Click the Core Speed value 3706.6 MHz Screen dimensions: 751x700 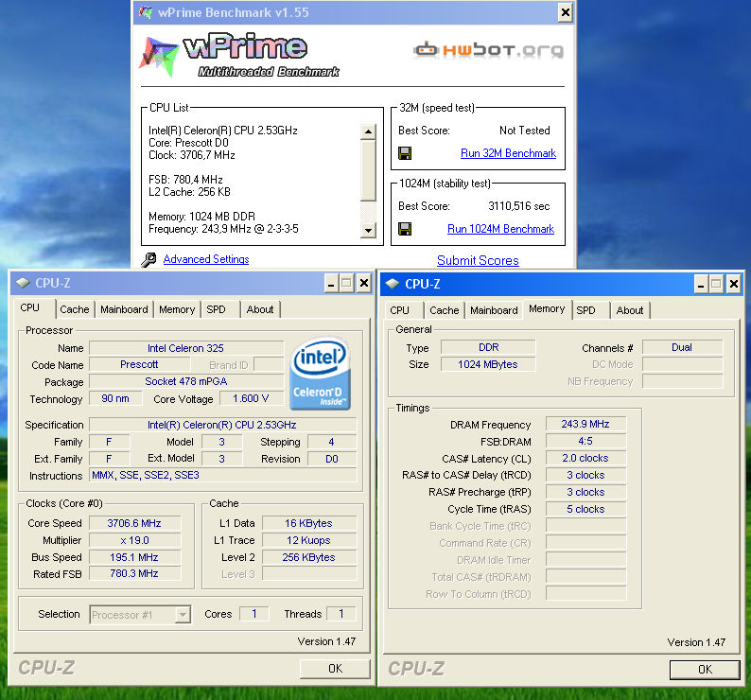click(134, 523)
